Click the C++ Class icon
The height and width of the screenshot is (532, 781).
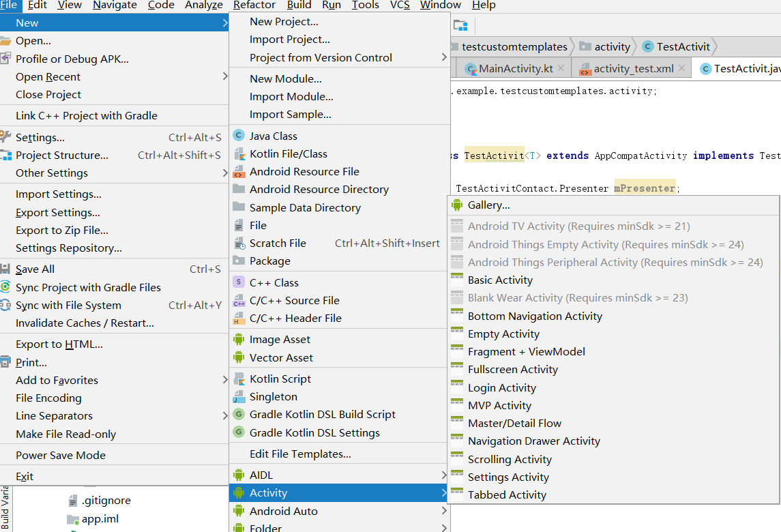click(x=239, y=282)
